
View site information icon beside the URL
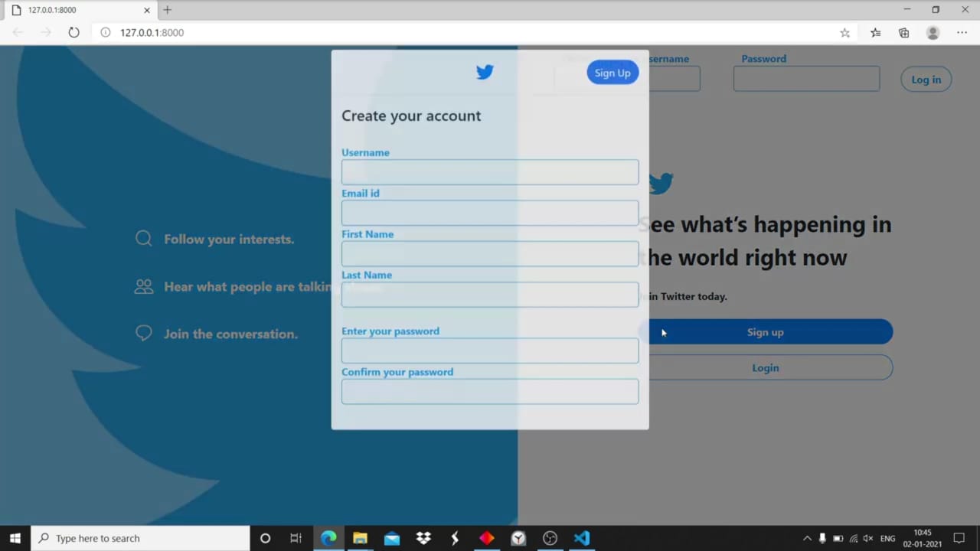106,32
